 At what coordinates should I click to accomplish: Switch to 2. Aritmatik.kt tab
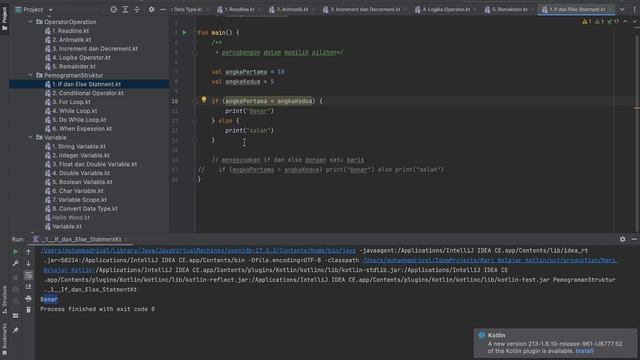point(291,9)
